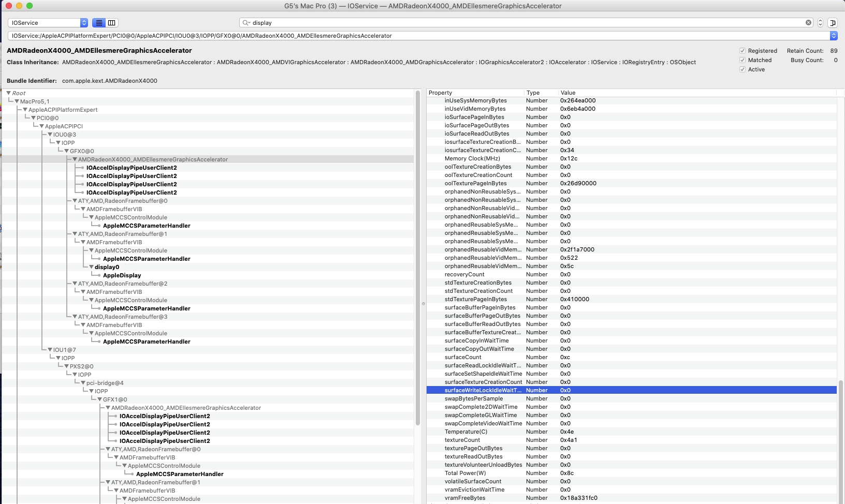Toggle the sidebar panel button at toolbar right
The image size is (845, 504).
833,23
